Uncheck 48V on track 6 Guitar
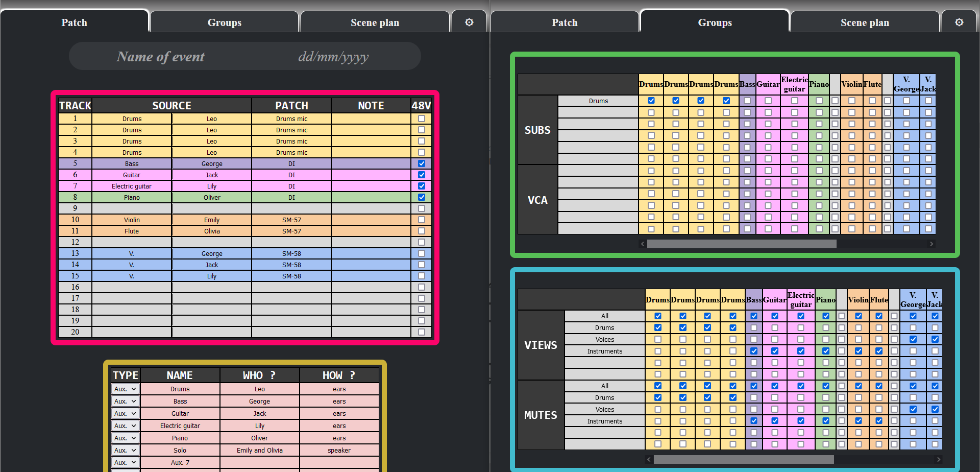Image resolution: width=980 pixels, height=472 pixels. [422, 175]
